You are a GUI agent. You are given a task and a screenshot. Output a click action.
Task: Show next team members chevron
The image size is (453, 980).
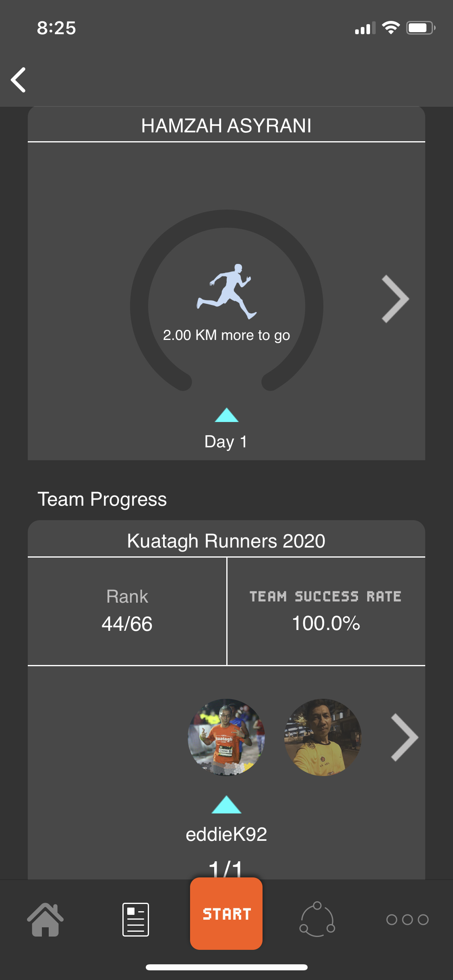click(404, 737)
